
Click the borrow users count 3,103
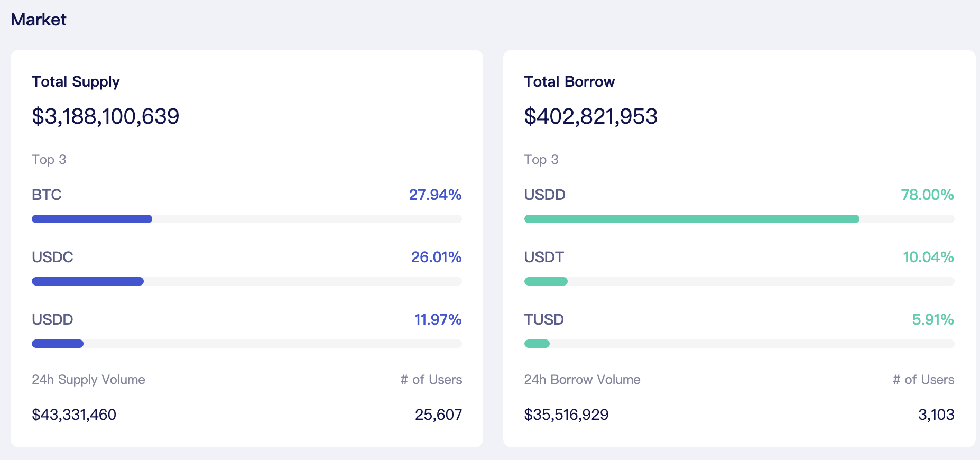point(936,415)
